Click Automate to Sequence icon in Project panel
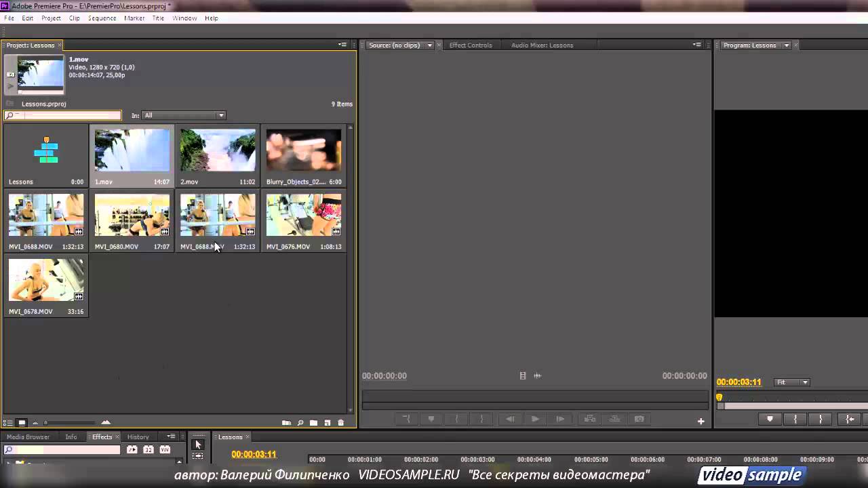Screen dimensions: 868x488 point(286,422)
